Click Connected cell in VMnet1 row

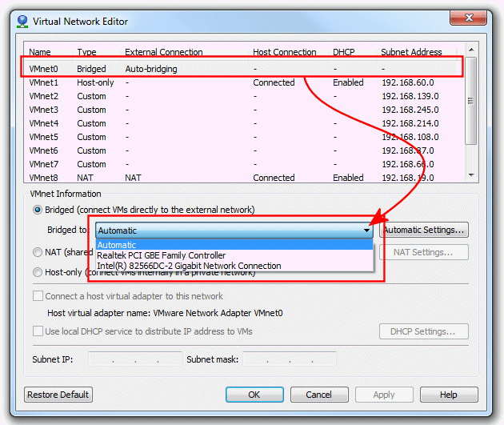[x=274, y=82]
